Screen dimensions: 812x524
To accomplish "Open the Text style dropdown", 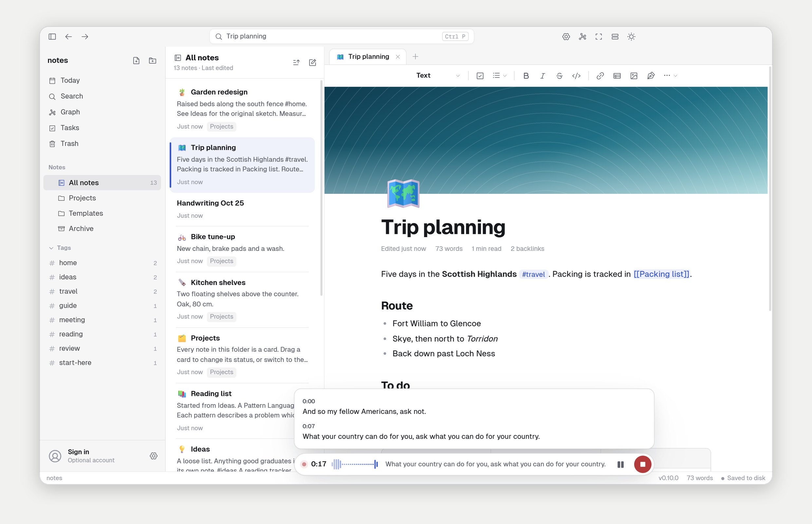I will [438, 76].
